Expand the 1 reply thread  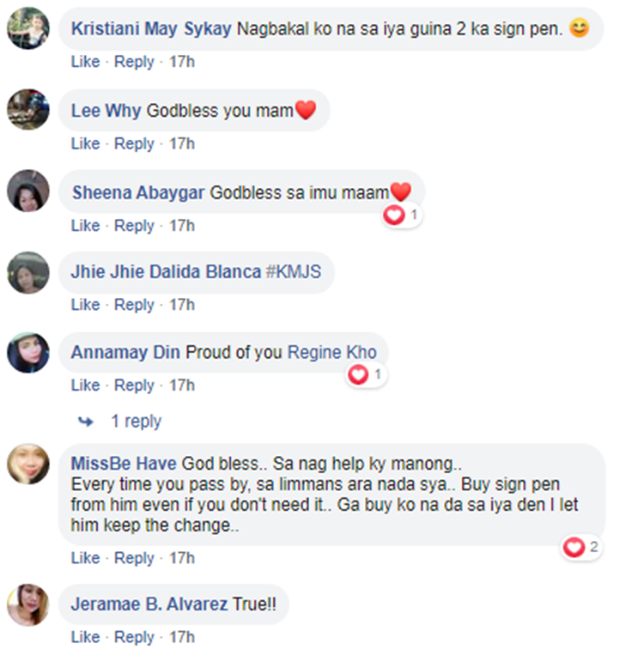tap(136, 422)
